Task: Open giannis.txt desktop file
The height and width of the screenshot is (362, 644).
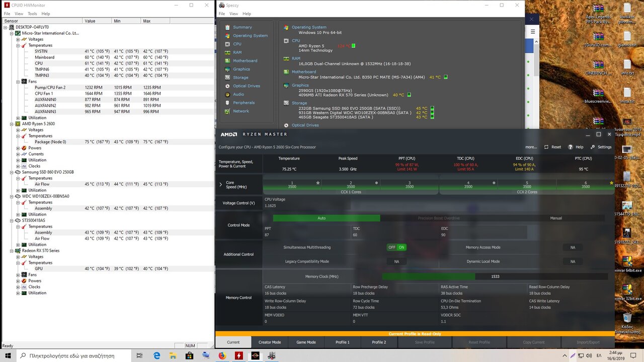Action: pyautogui.click(x=627, y=39)
